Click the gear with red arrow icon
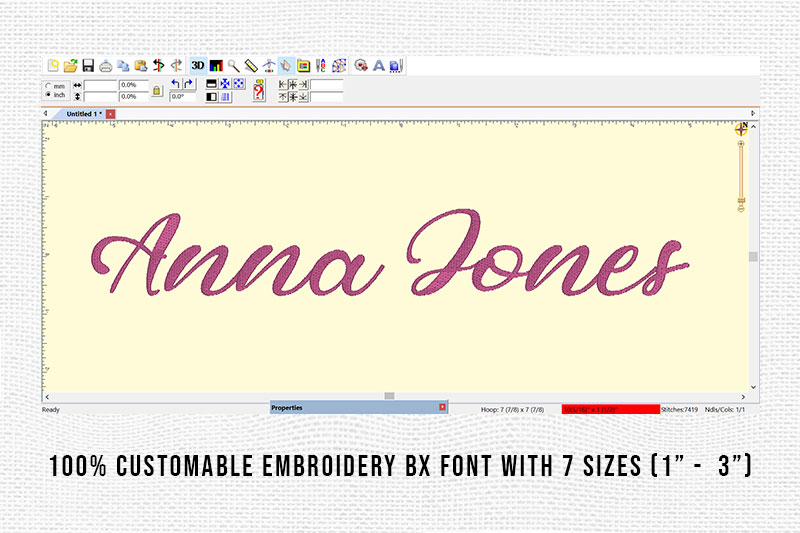 (x=361, y=65)
